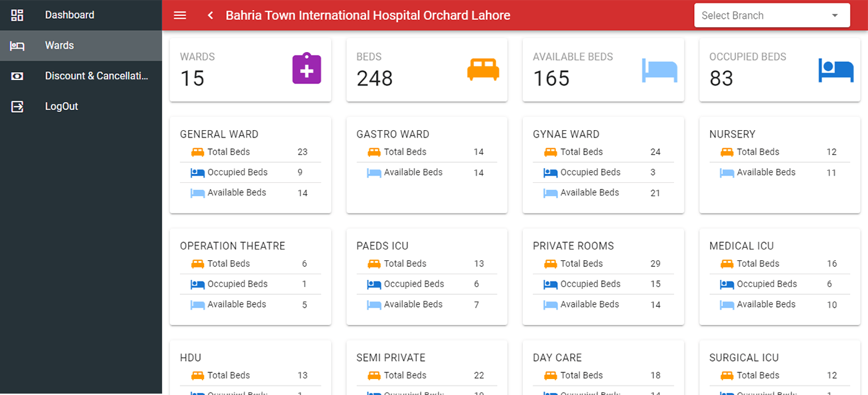Select the PRIVATE ROOMS card title
The image size is (868, 395).
(x=573, y=246)
